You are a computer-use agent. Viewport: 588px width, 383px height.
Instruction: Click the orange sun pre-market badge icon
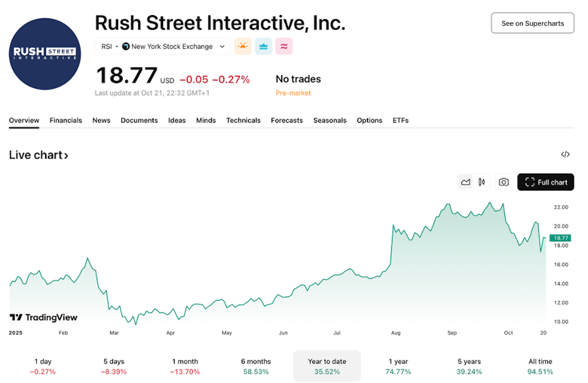[243, 46]
